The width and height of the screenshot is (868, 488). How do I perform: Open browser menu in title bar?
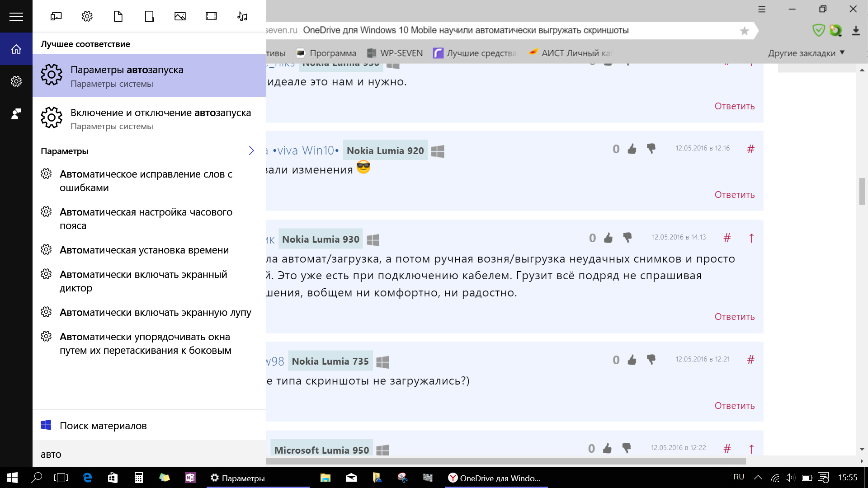[762, 9]
